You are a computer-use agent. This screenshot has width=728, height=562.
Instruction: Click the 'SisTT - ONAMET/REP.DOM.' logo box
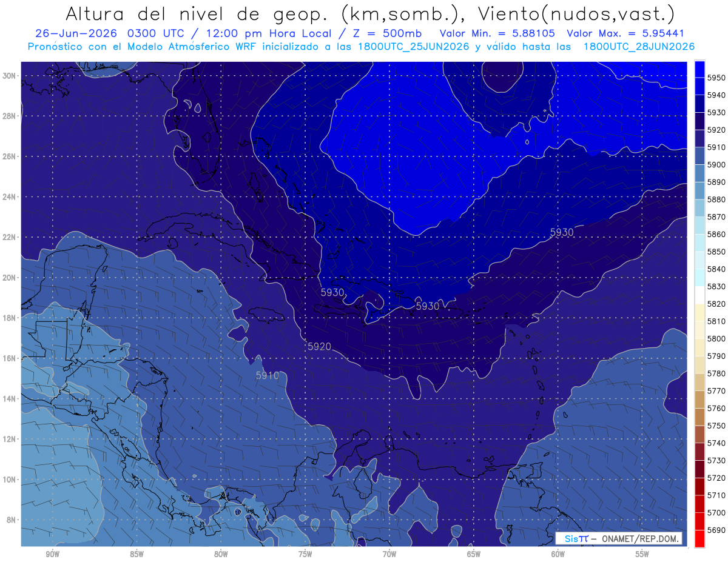(618, 538)
